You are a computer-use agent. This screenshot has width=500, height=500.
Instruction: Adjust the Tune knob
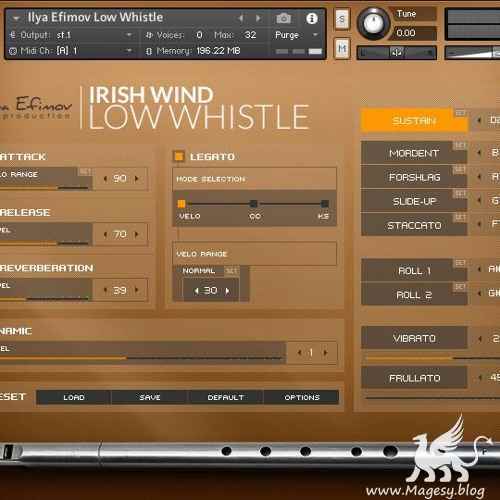tap(373, 23)
